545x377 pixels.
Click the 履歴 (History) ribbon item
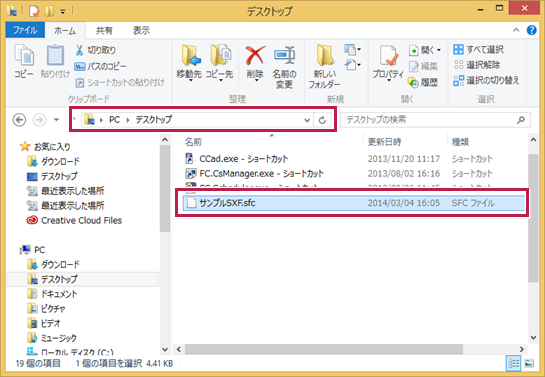(x=423, y=82)
